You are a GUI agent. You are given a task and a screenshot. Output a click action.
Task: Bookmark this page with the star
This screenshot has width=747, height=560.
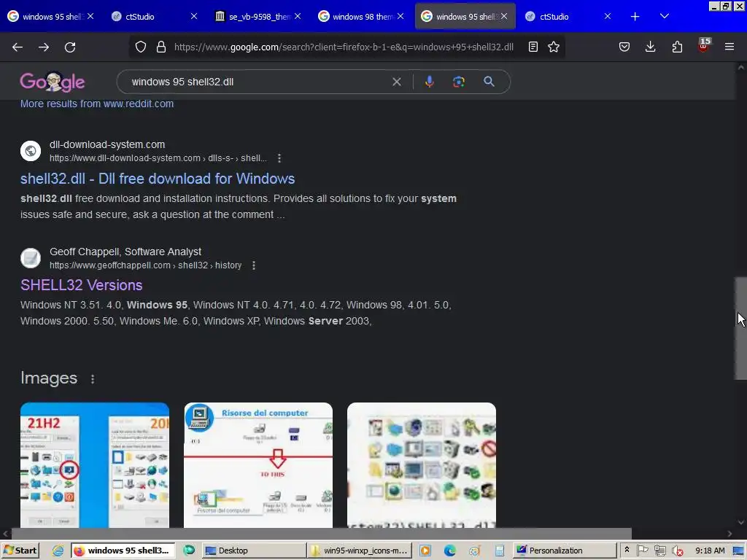(554, 47)
